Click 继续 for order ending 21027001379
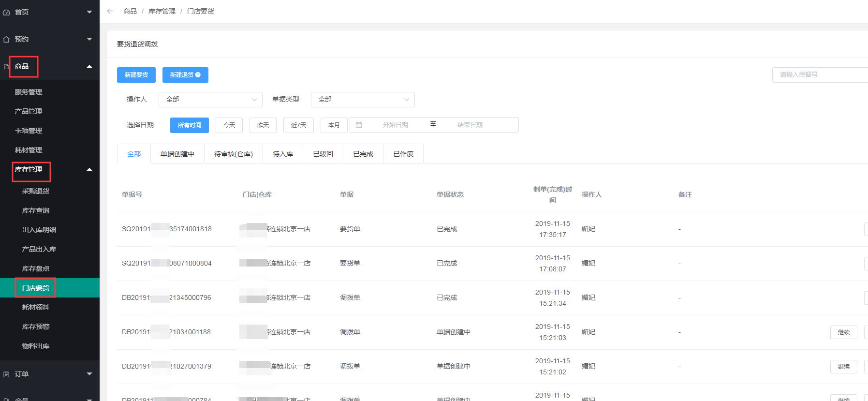Image resolution: width=868 pixels, height=401 pixels. (844, 367)
